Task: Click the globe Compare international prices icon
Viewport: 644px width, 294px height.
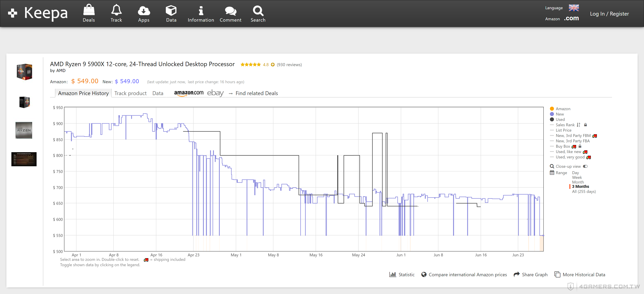Action: click(x=424, y=274)
